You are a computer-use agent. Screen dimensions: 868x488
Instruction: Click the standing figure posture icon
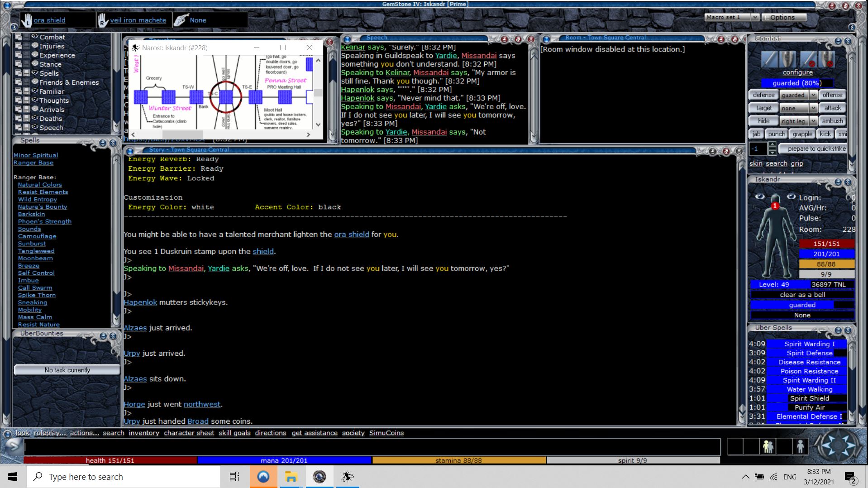point(800,446)
